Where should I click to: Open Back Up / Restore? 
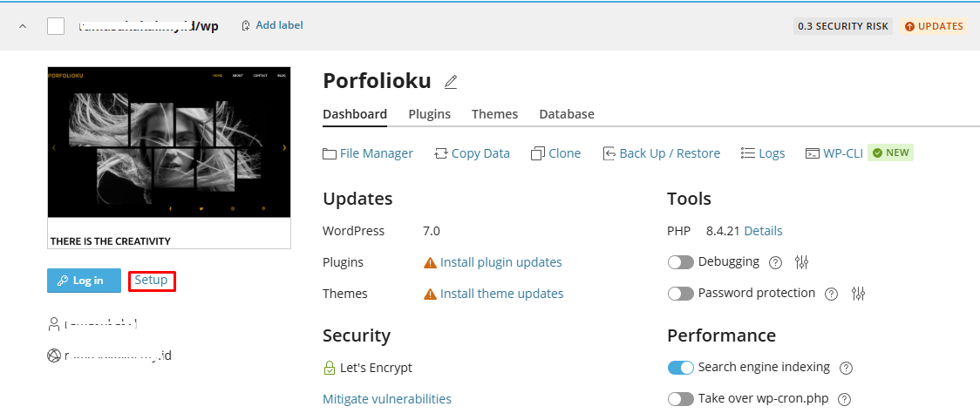pyautogui.click(x=670, y=153)
